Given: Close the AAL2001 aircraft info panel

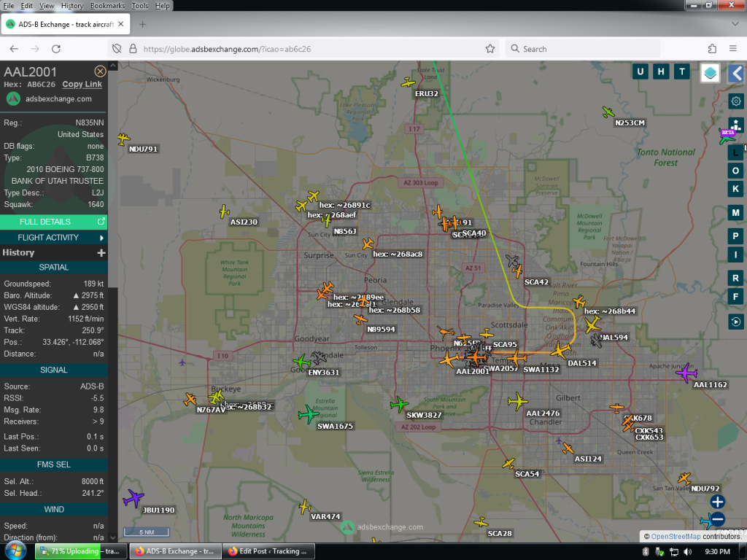Looking at the screenshot, I should click(x=100, y=71).
